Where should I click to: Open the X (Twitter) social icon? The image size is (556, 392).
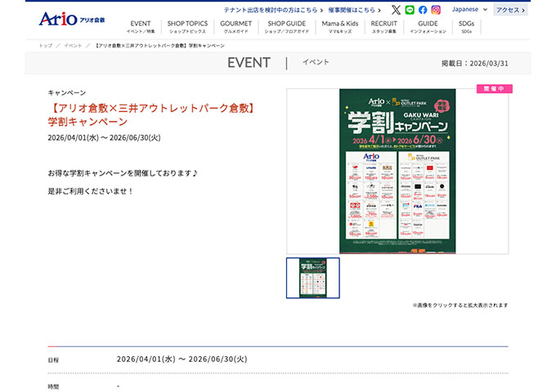click(x=397, y=10)
